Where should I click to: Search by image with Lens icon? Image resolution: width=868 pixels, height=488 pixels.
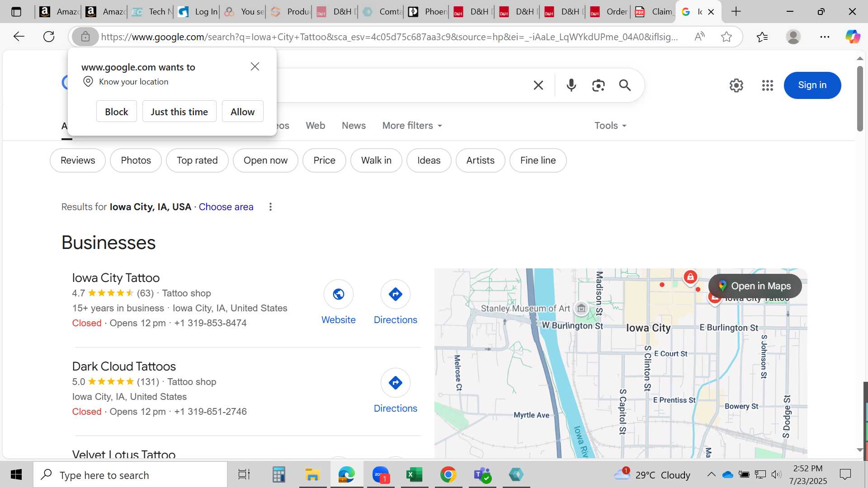[x=599, y=85]
